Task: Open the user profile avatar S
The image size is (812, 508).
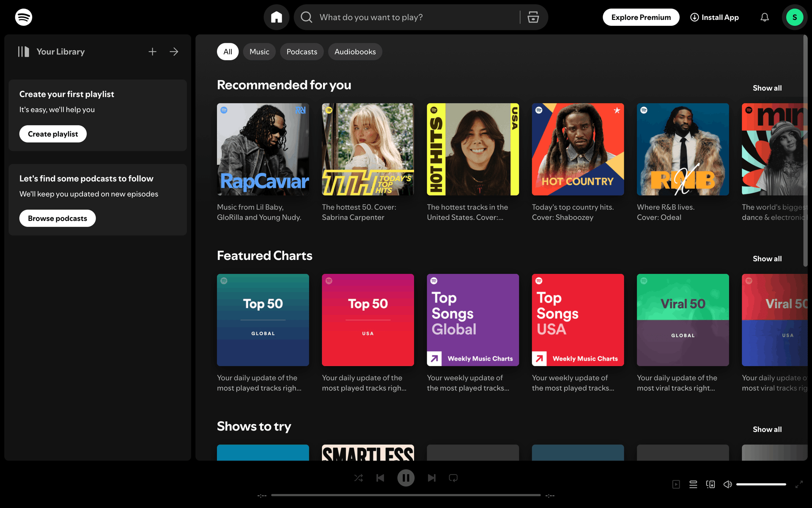Action: point(795,17)
